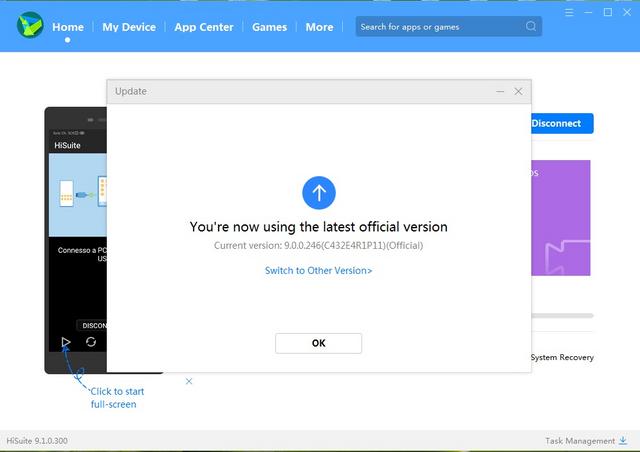
Task: Open System Recovery link
Action: point(562,357)
